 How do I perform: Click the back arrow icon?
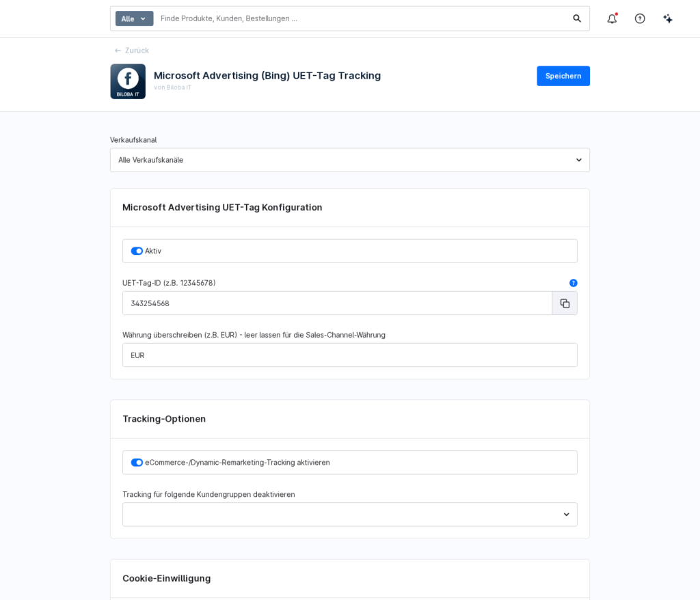[118, 51]
